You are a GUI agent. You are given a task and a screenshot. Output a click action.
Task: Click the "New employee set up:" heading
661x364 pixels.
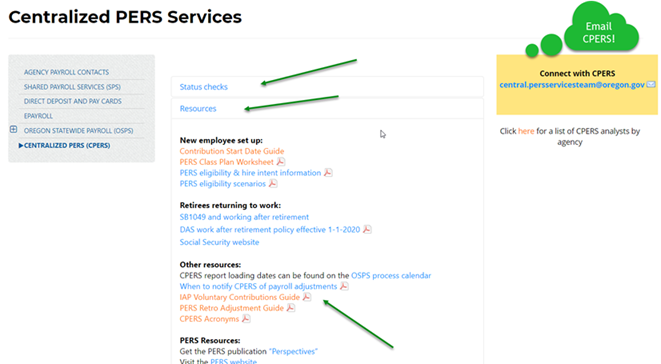point(221,140)
